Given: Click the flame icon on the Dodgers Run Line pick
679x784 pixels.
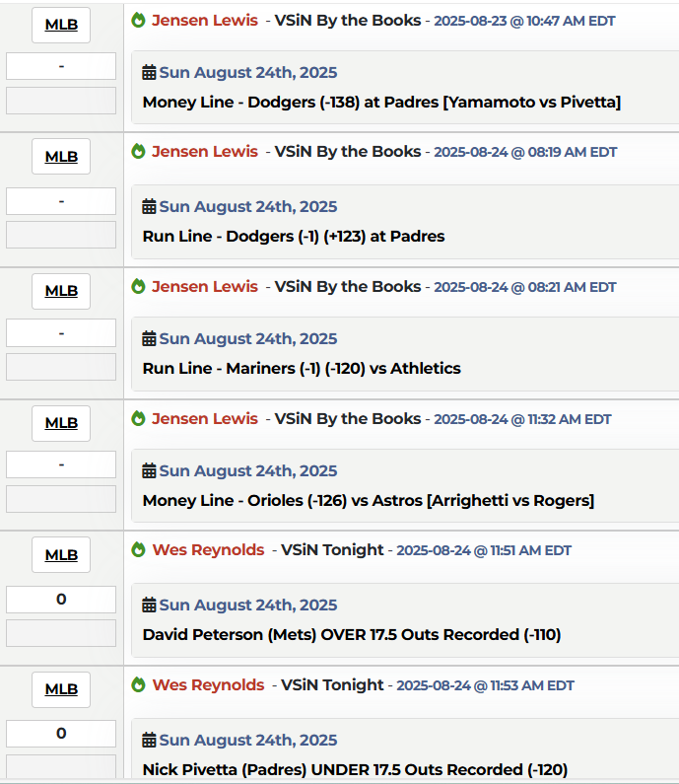Looking at the screenshot, I should [x=138, y=152].
